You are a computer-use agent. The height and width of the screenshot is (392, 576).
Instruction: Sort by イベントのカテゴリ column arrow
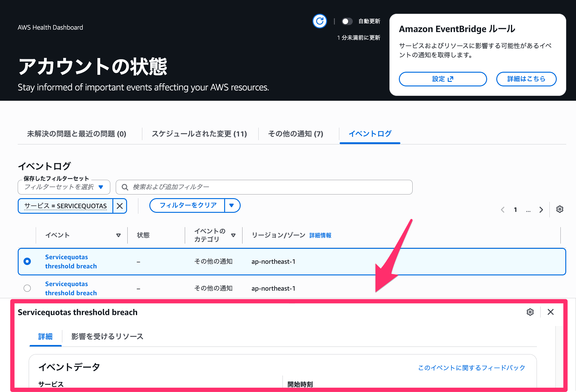coord(233,235)
